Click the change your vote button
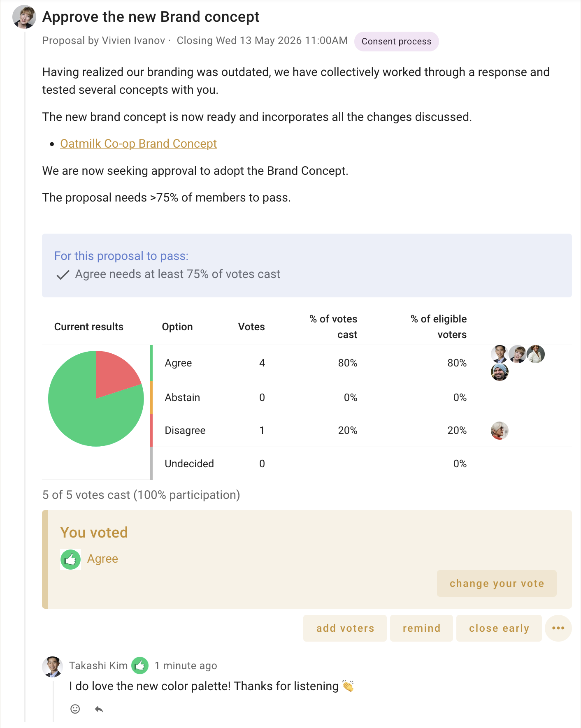581x728 pixels. [497, 583]
